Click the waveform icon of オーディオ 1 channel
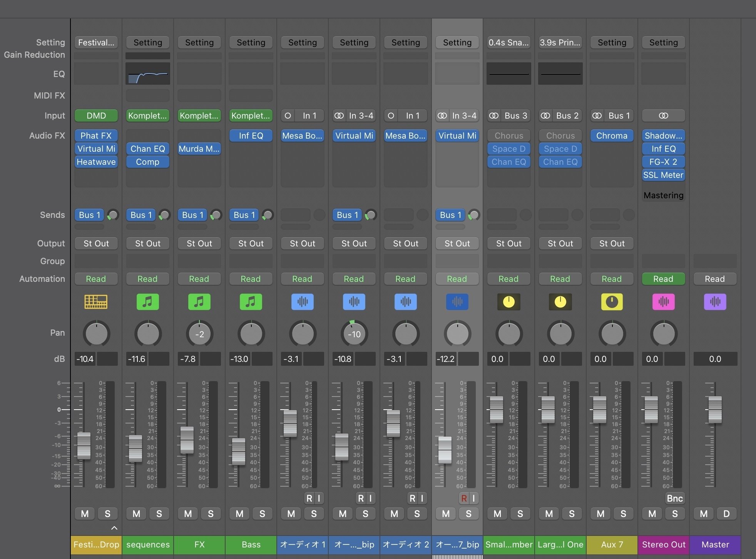 302,302
